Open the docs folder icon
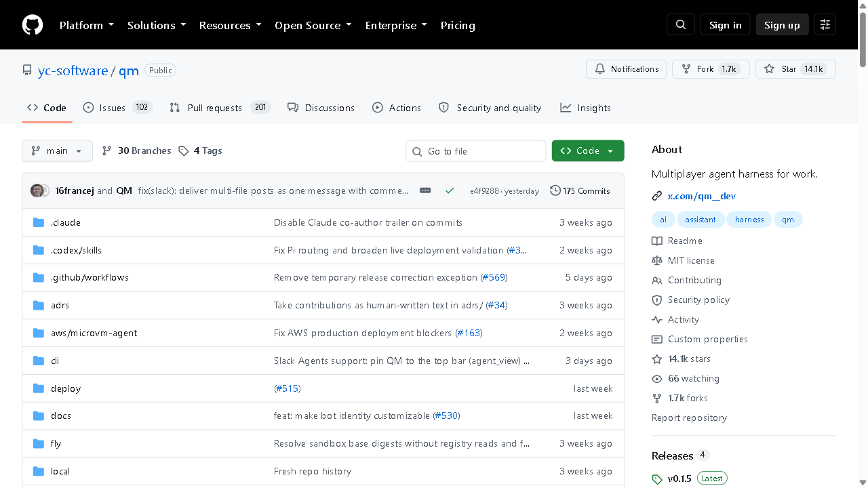 point(39,415)
